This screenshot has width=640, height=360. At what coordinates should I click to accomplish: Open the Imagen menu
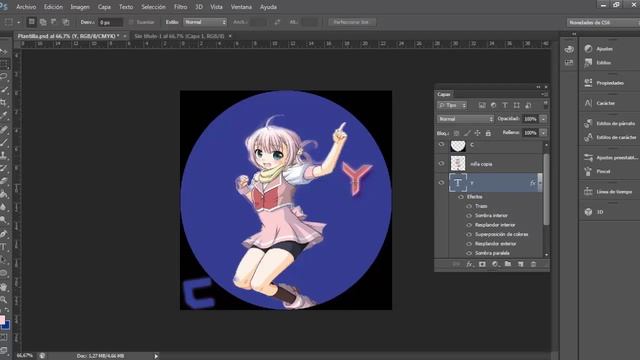80,7
